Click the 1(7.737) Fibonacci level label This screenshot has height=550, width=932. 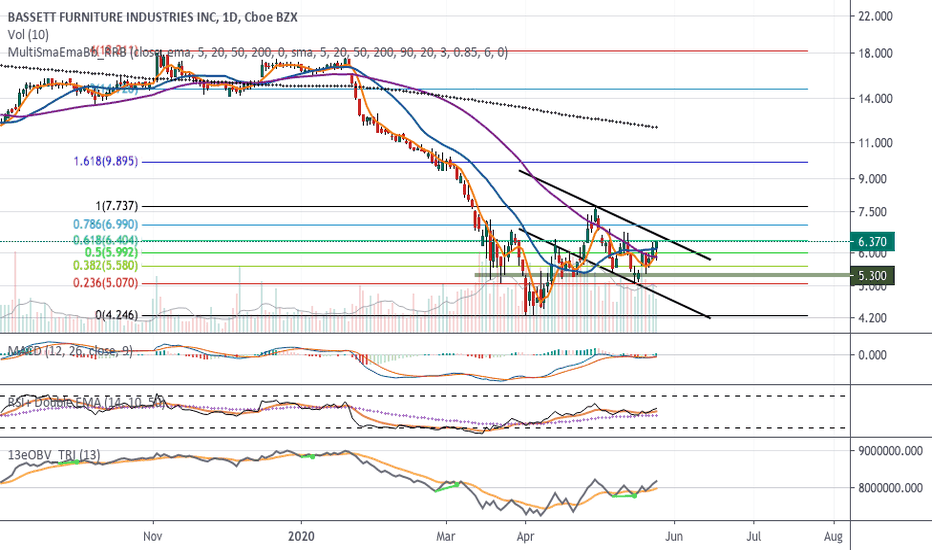point(116,206)
